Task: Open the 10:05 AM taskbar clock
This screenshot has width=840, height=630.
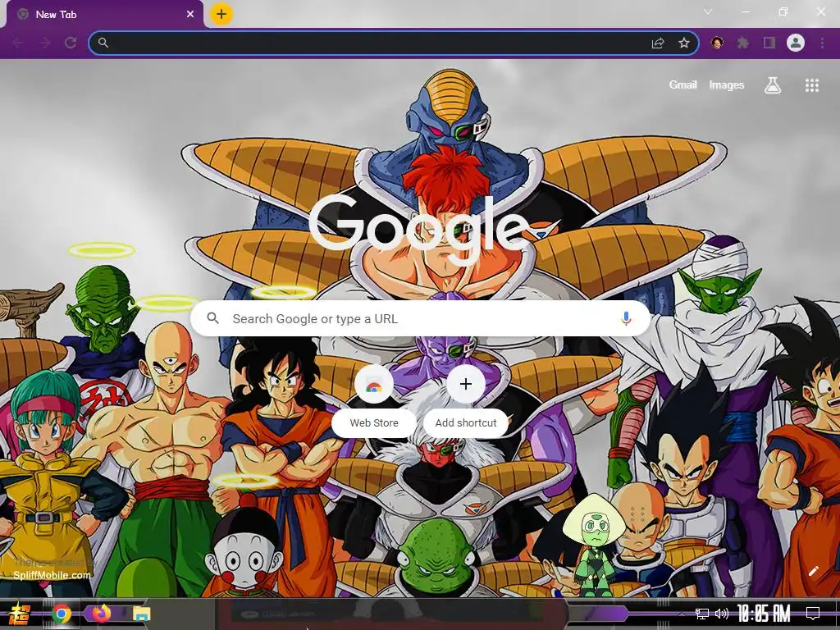Action: pos(764,614)
